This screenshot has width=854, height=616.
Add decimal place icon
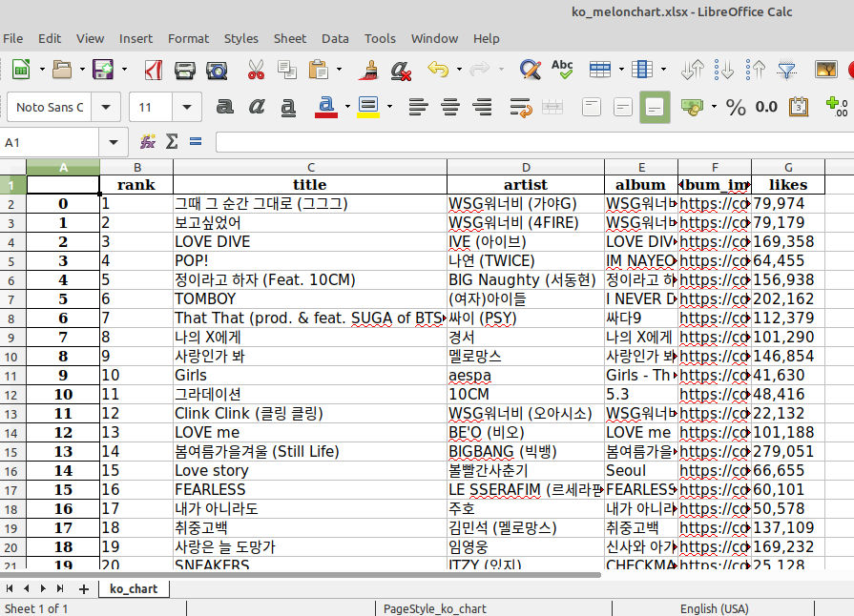(837, 107)
